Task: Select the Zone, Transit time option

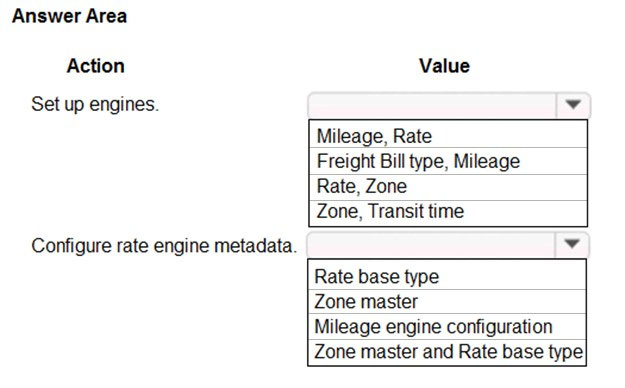Action: coord(448,212)
